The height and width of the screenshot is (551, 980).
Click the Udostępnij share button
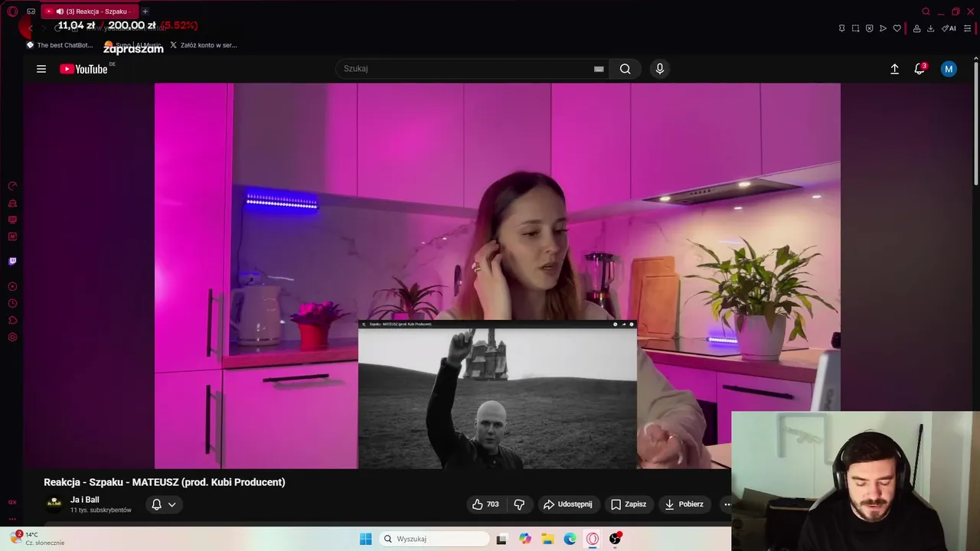tap(567, 504)
